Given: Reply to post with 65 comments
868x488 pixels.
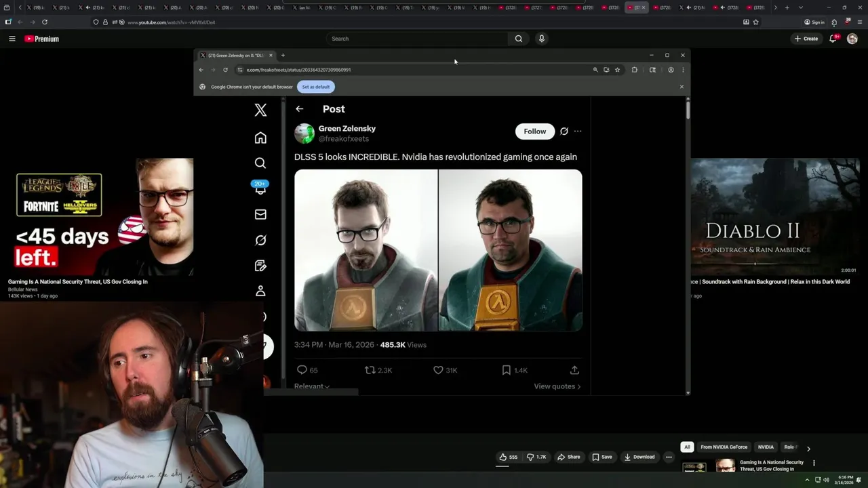Looking at the screenshot, I should pos(307,370).
